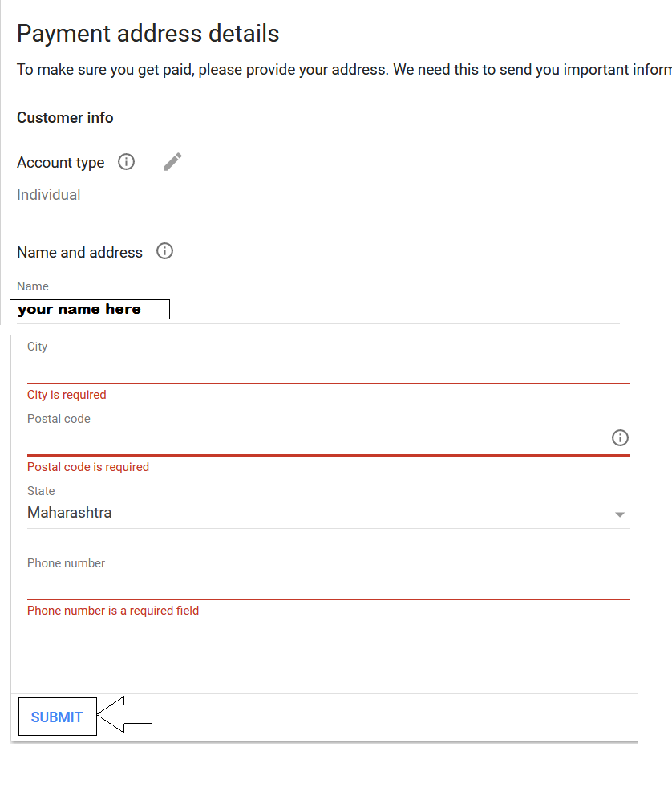The width and height of the screenshot is (672, 796).
Task: Click the 'Individual' account type value
Action: pyautogui.click(x=49, y=195)
